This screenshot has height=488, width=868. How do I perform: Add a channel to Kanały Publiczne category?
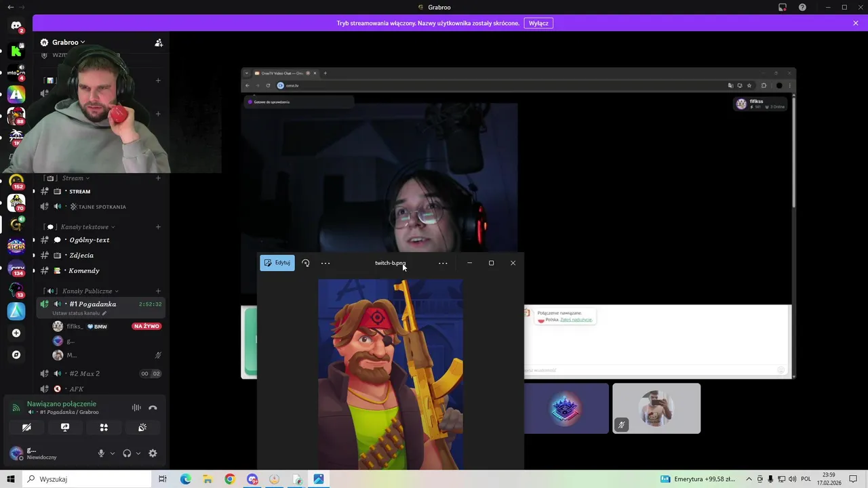pyautogui.click(x=158, y=291)
